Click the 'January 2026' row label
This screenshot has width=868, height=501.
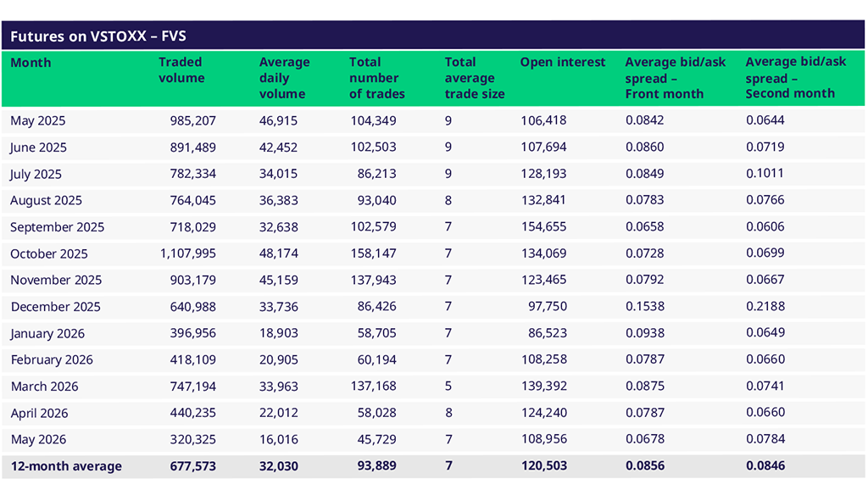pos(47,333)
